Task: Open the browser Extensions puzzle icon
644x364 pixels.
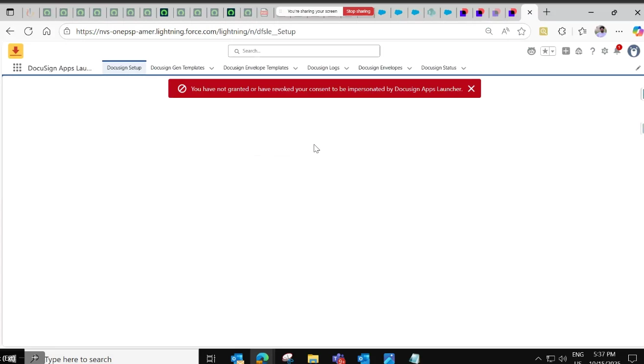Action: pos(562,31)
